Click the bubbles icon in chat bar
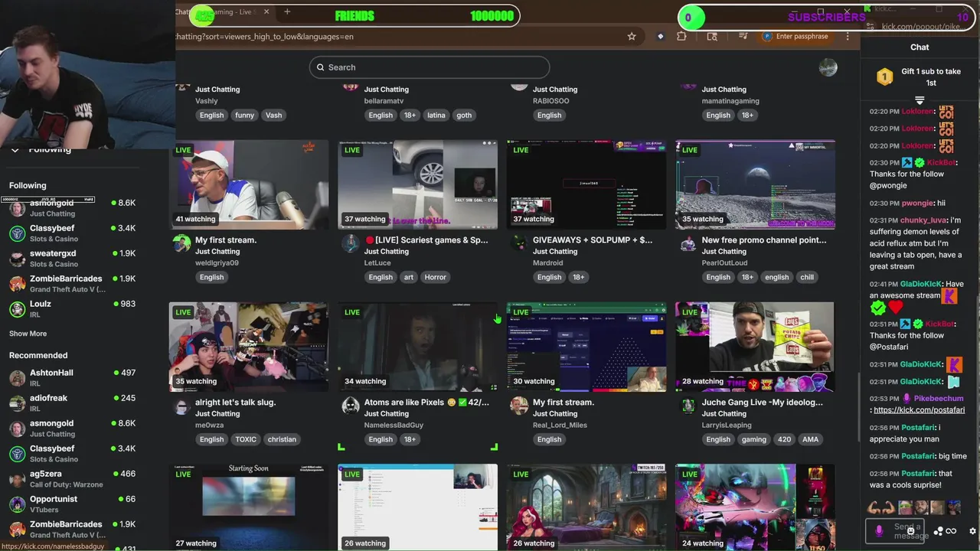The height and width of the screenshot is (551, 980). point(939,531)
